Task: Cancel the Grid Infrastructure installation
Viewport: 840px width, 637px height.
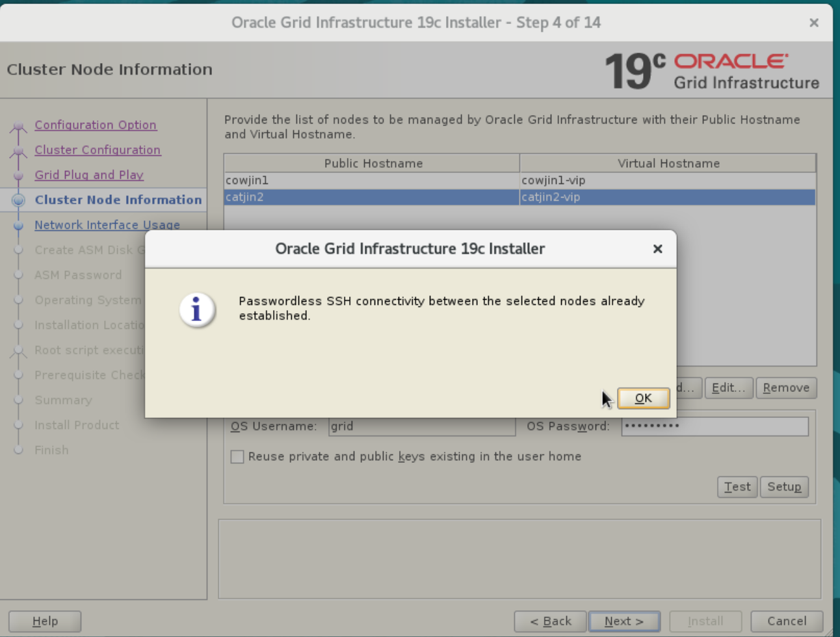Action: point(787,621)
